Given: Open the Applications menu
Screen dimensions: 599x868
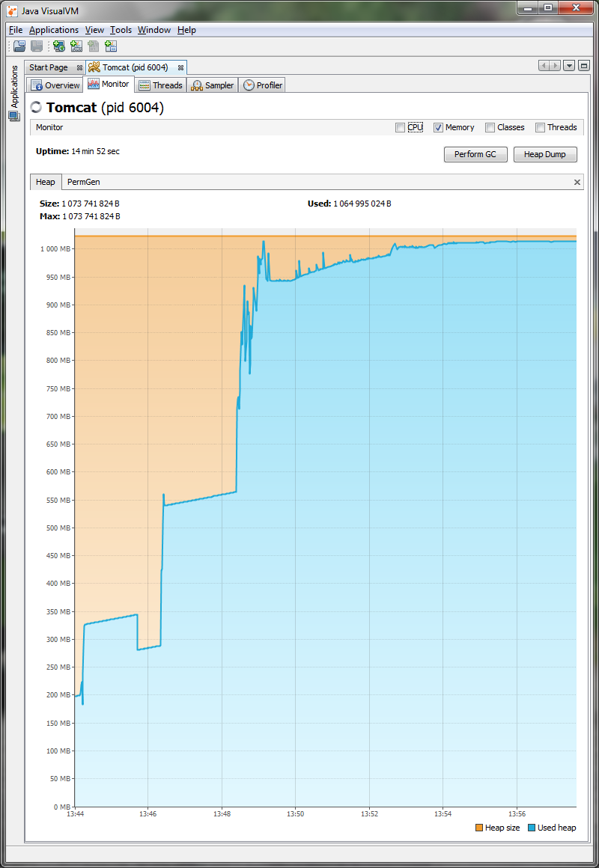Looking at the screenshot, I should [x=54, y=30].
